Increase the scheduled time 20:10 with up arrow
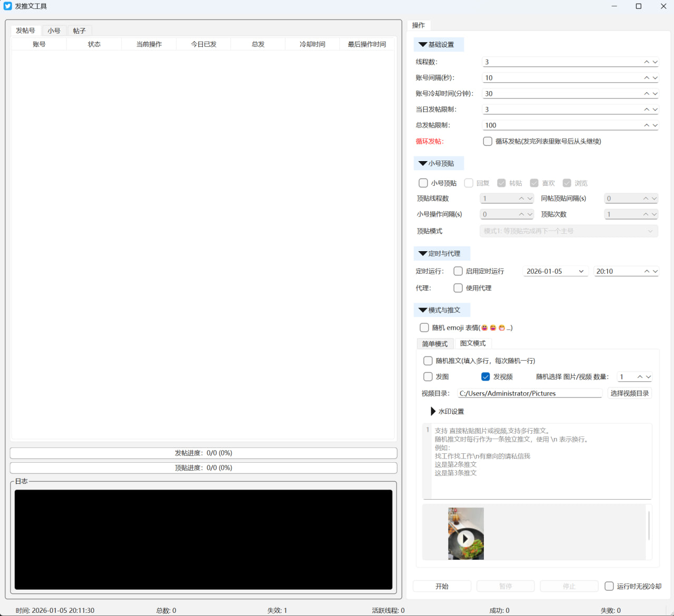 point(647,272)
